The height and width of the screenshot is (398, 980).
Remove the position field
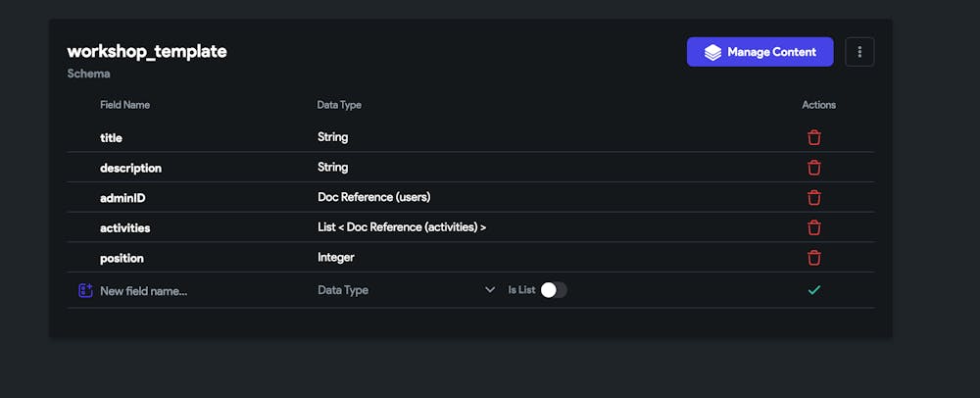(813, 258)
